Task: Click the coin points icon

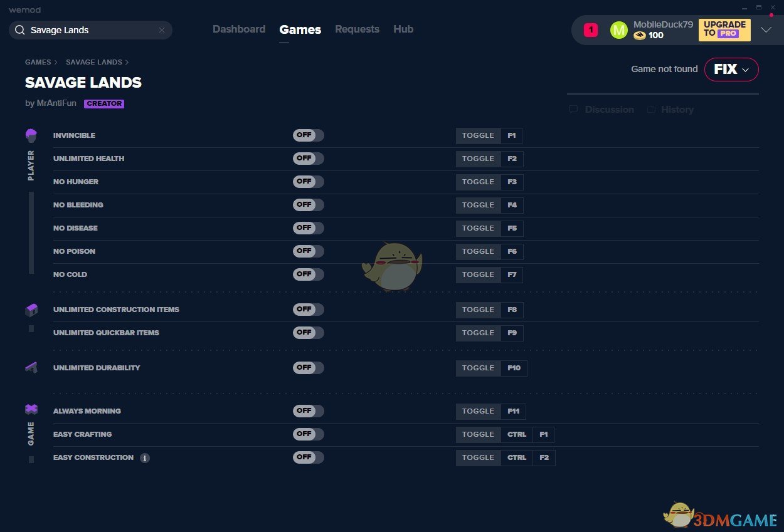Action: pos(639,36)
